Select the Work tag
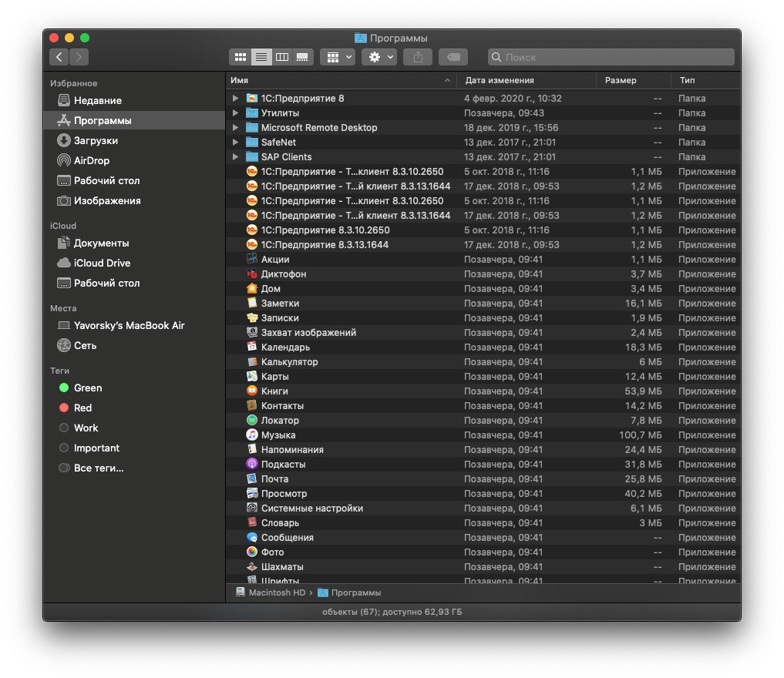784x678 pixels. point(133,428)
